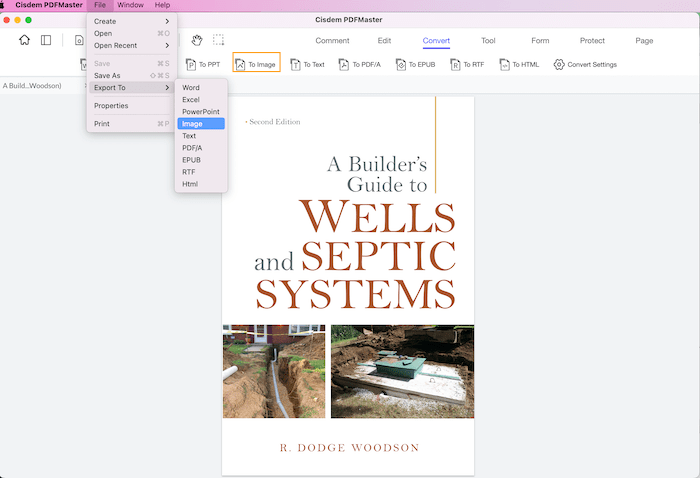Click the To Image icon
Screen dimensions: 700x478
(x=240, y=65)
